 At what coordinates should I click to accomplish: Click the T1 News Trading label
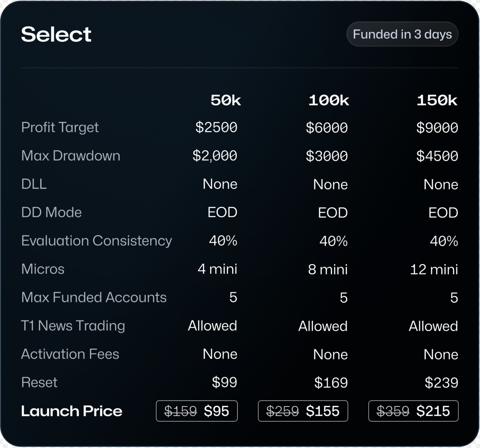(73, 326)
